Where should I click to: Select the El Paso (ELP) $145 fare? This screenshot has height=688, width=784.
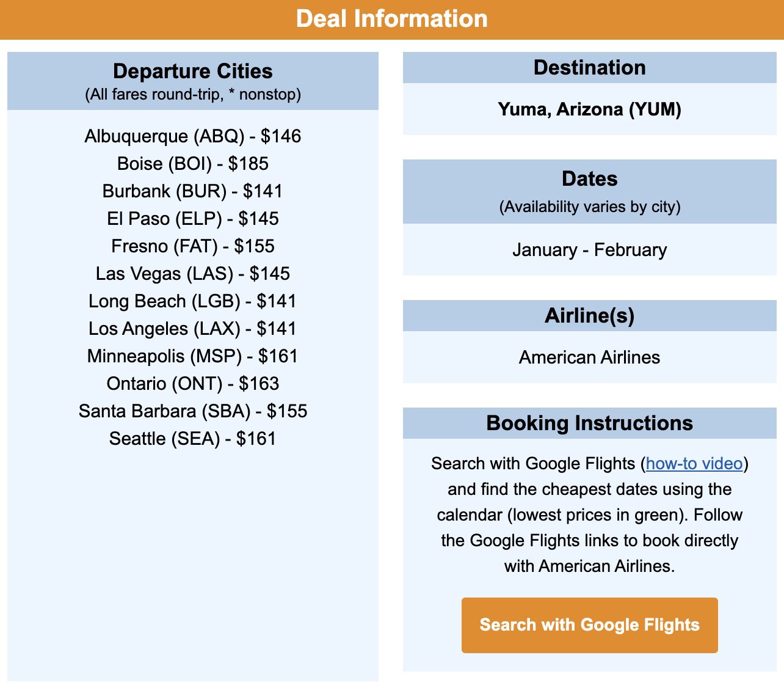193,219
